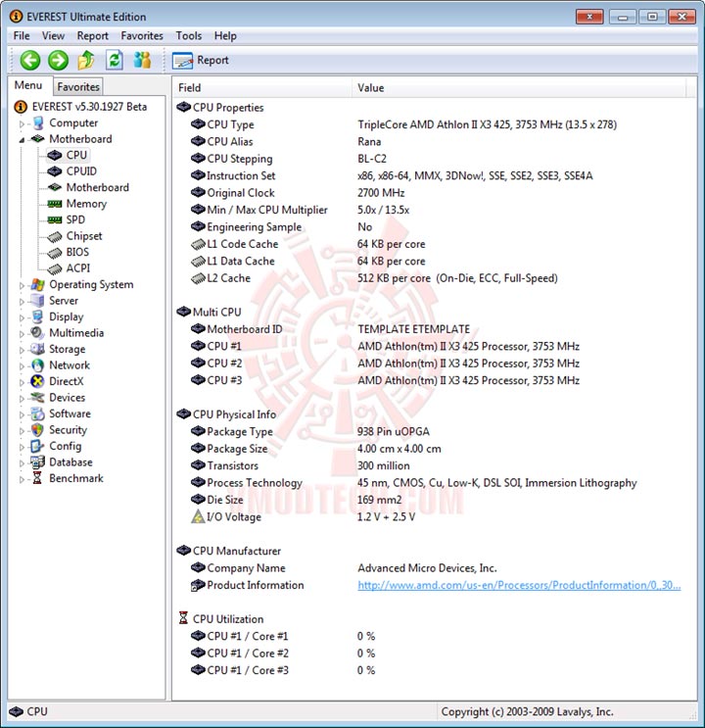The height and width of the screenshot is (728, 705).
Task: Select the Motherboard sub-item board icon
Action: pyautogui.click(x=55, y=187)
